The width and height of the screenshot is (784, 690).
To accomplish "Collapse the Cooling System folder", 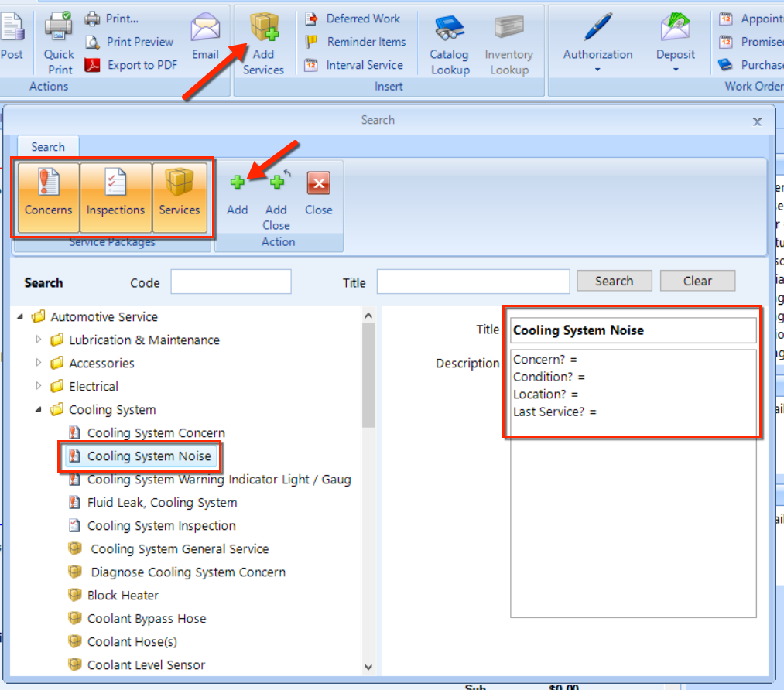I will (x=39, y=410).
